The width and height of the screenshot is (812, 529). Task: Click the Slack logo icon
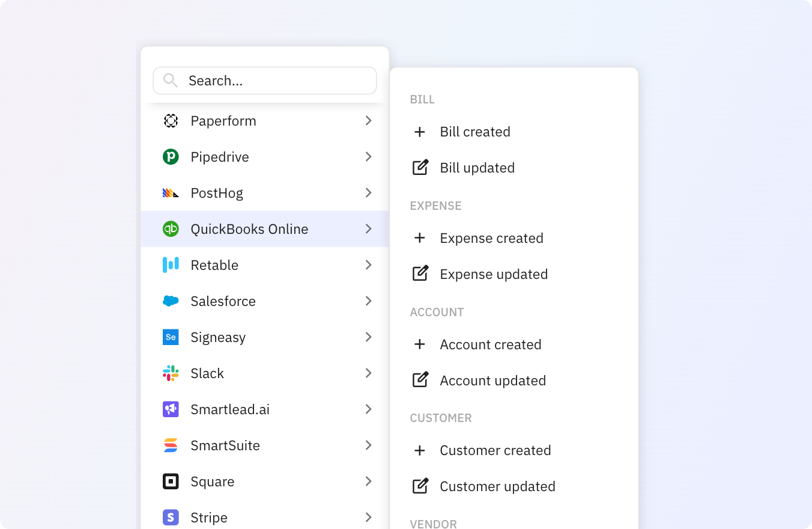click(171, 373)
